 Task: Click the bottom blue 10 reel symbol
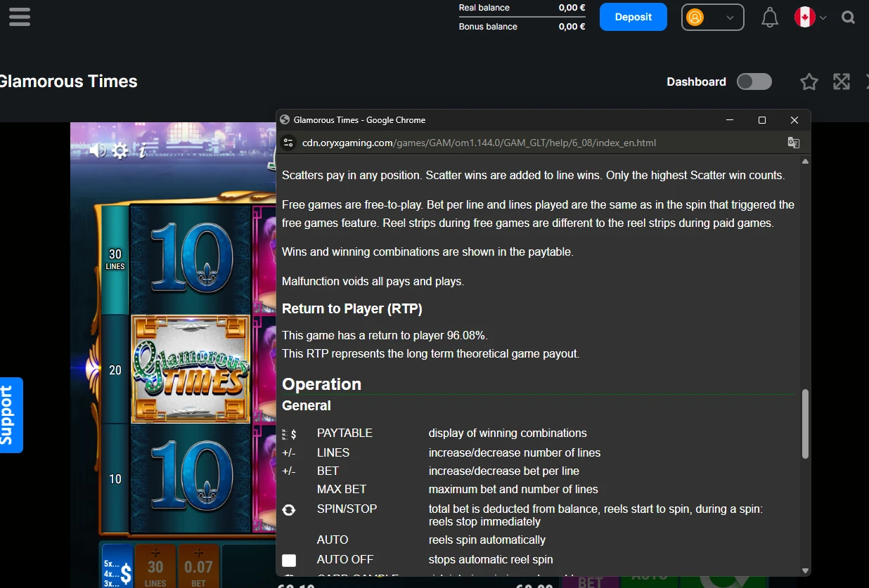pyautogui.click(x=191, y=478)
